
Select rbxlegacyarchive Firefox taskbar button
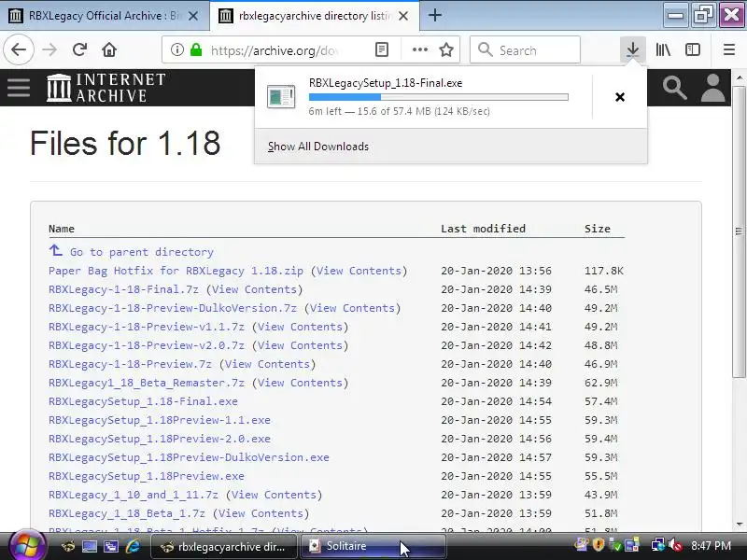pyautogui.click(x=224, y=546)
